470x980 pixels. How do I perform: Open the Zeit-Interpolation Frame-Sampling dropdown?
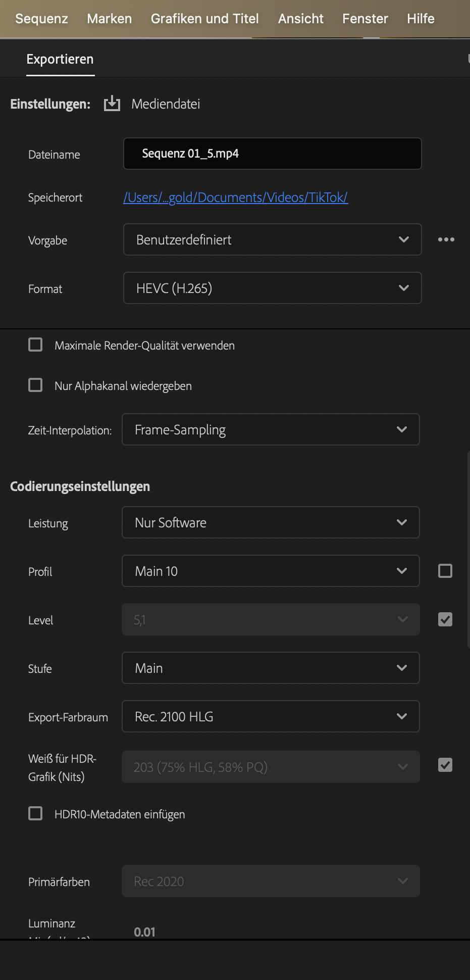(x=271, y=429)
